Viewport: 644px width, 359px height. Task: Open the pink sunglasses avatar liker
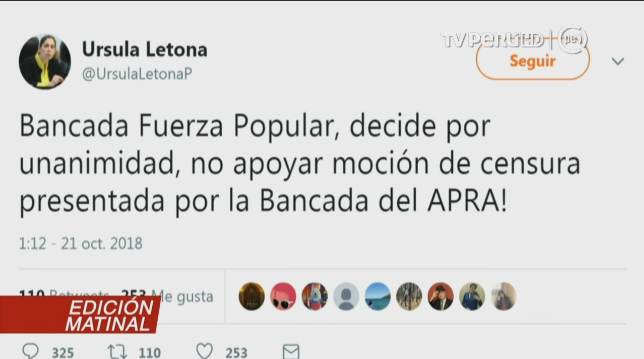[283, 297]
